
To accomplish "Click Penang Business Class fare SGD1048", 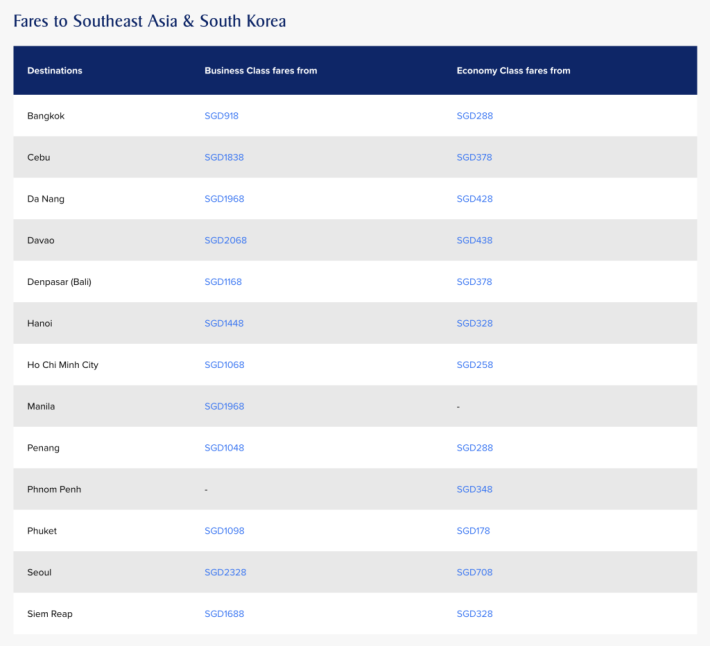I will pyautogui.click(x=224, y=448).
